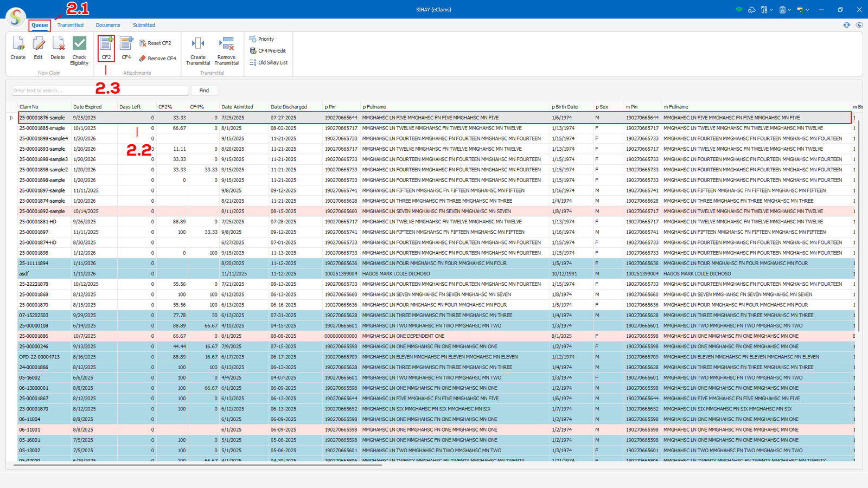Open the tools wrench dropdown in title bar
The image size is (868, 488).
tap(765, 10)
